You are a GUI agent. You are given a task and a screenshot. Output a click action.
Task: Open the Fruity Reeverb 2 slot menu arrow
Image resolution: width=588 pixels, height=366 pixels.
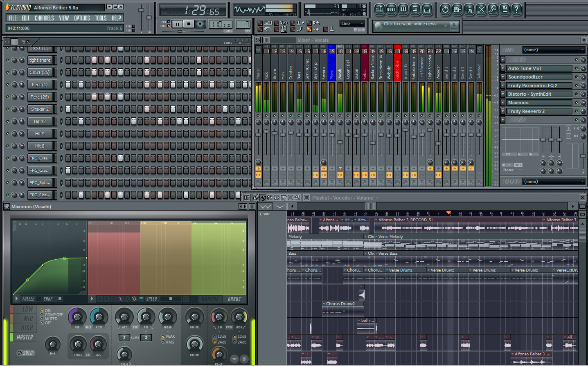tap(503, 111)
